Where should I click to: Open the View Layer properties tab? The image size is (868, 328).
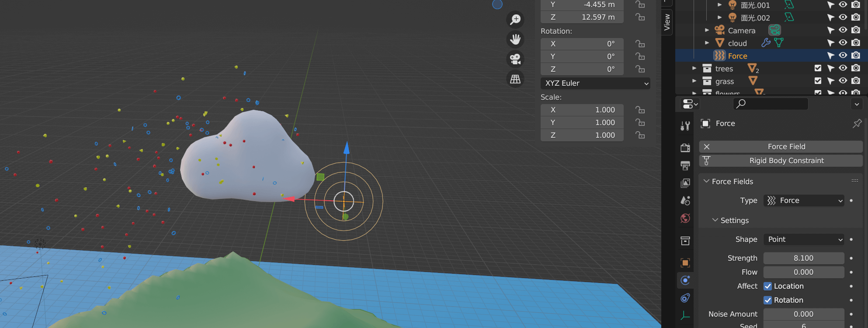click(685, 183)
